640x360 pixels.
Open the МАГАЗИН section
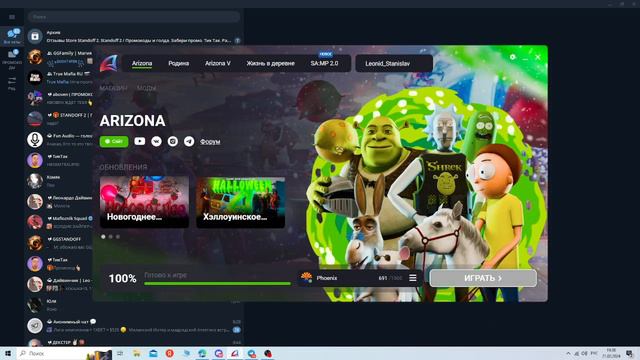coord(113,88)
